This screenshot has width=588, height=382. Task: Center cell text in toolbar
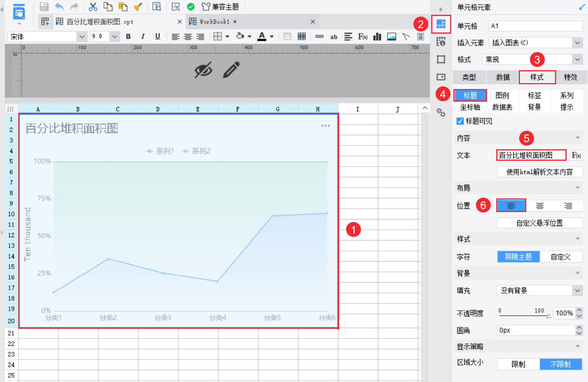coord(188,37)
